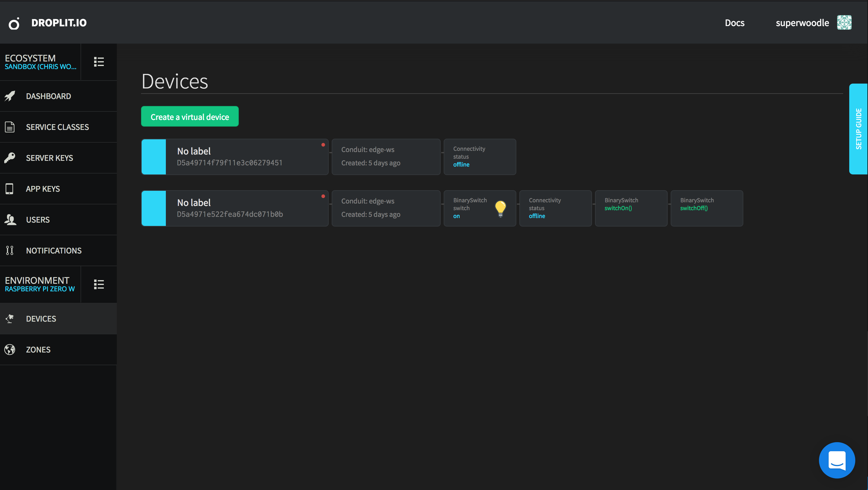
Task: Click blue color block of device D5a4971e522fea674dc071b0b
Action: click(x=154, y=208)
